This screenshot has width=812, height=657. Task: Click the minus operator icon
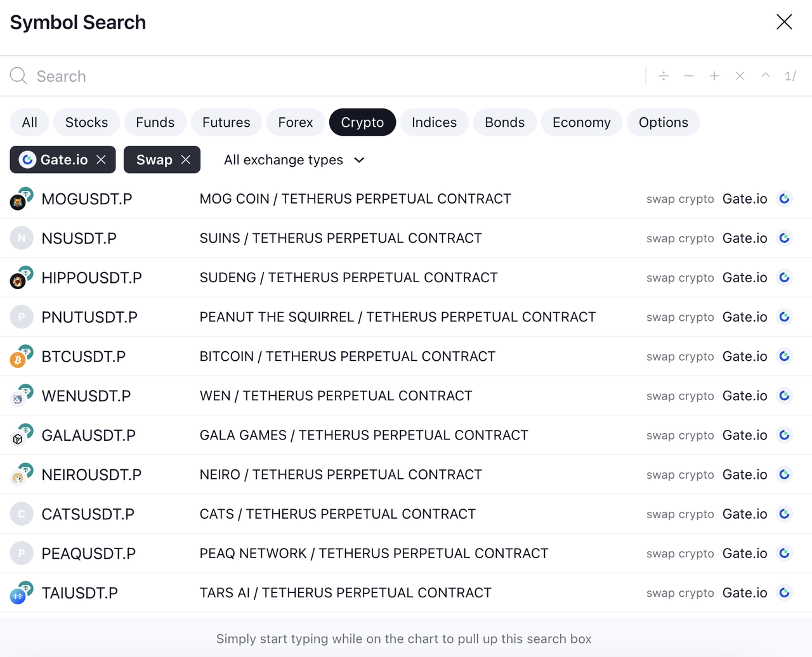pyautogui.click(x=689, y=76)
